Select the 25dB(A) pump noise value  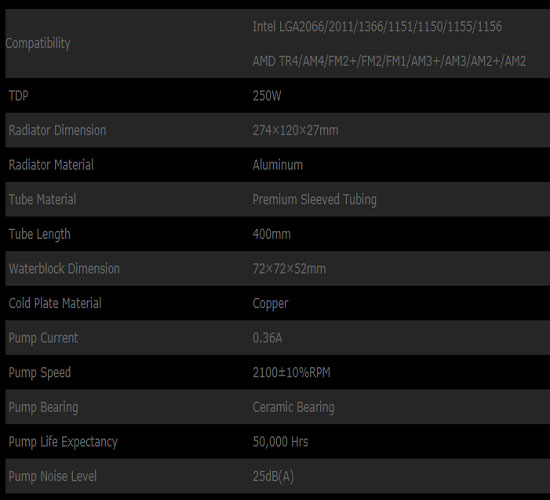(x=273, y=476)
